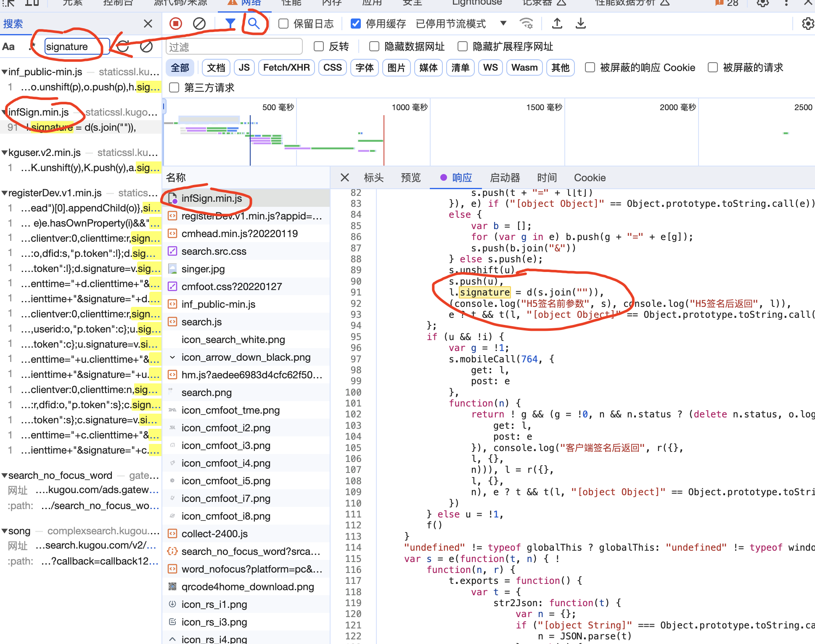Collapse song search result group

coord(4,531)
